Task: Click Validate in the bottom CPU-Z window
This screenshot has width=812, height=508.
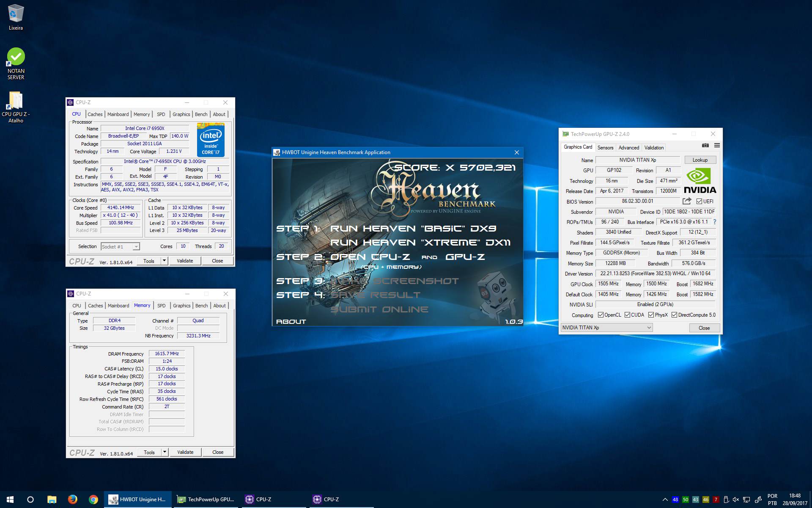Action: pyautogui.click(x=185, y=452)
